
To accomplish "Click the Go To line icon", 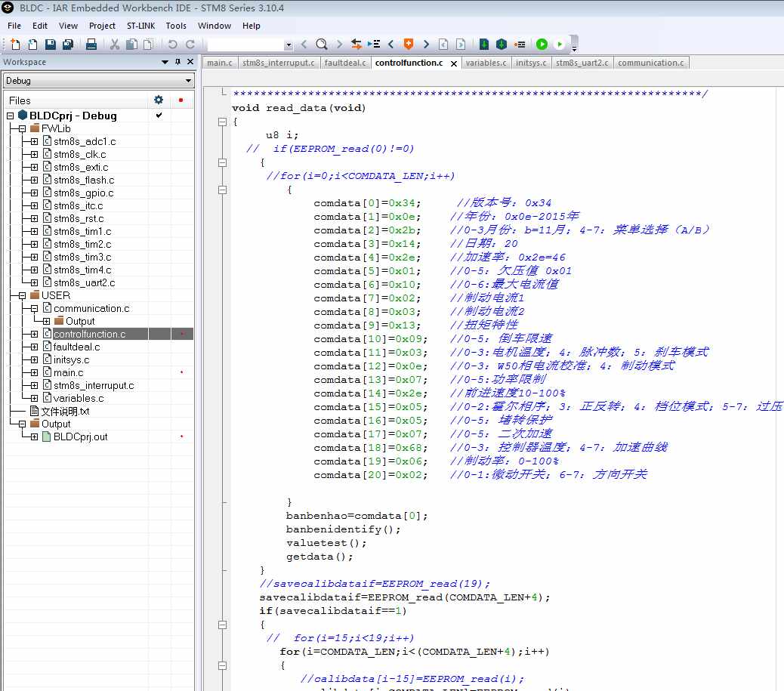I will (x=374, y=45).
